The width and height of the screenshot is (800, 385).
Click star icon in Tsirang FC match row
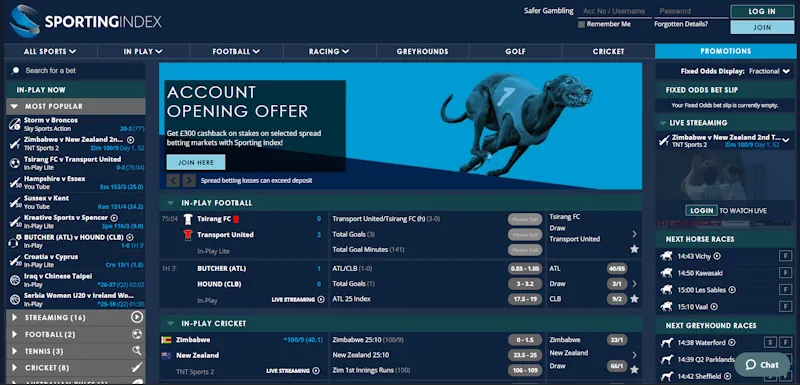634,249
